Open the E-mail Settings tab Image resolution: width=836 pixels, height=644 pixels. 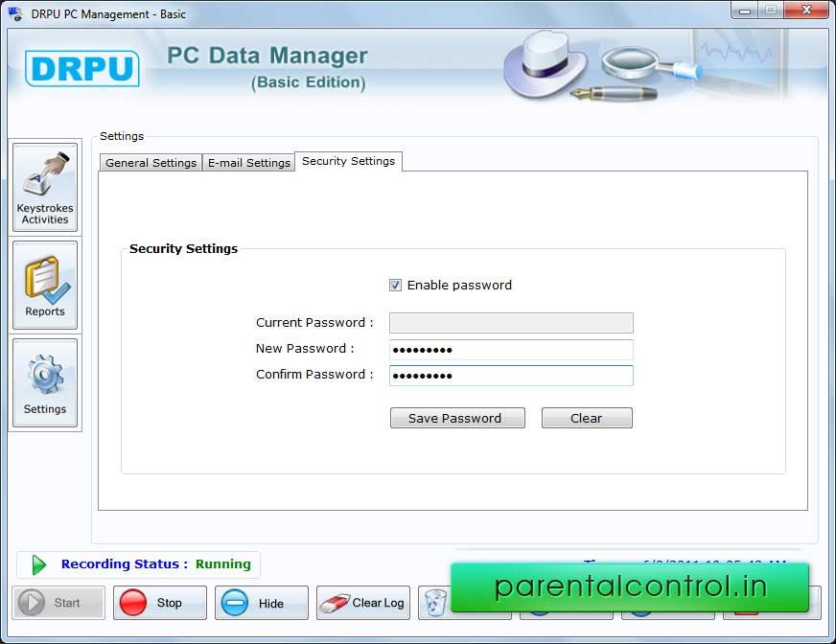[248, 163]
